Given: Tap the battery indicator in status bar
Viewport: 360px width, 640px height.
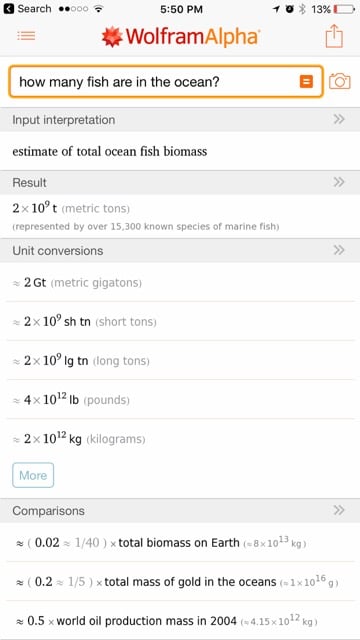Looking at the screenshot, I should pos(344,9).
